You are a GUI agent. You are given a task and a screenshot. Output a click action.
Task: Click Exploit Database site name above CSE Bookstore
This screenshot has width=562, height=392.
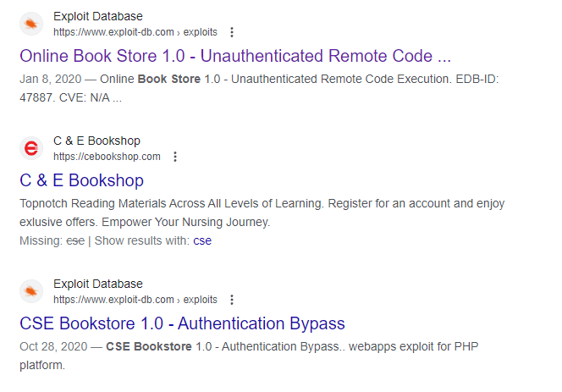click(98, 284)
